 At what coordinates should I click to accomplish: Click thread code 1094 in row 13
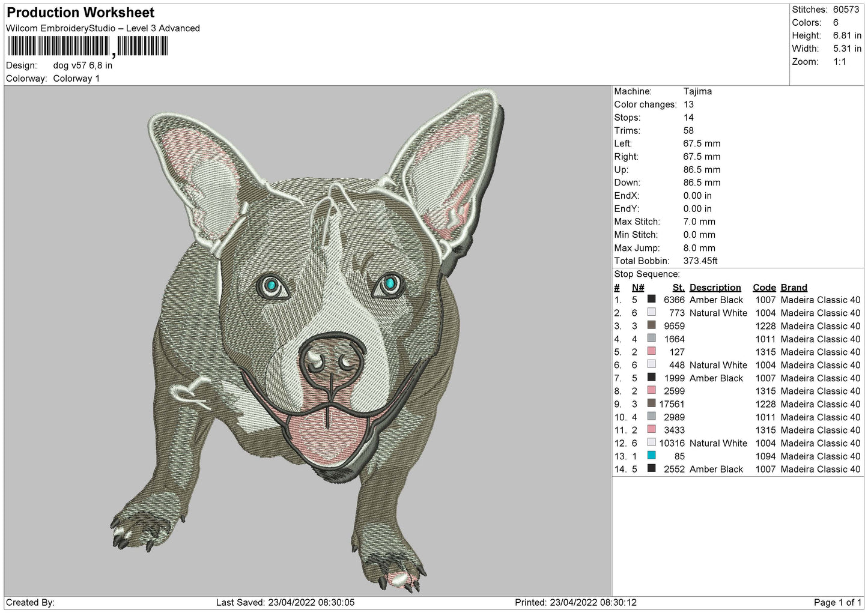point(765,456)
